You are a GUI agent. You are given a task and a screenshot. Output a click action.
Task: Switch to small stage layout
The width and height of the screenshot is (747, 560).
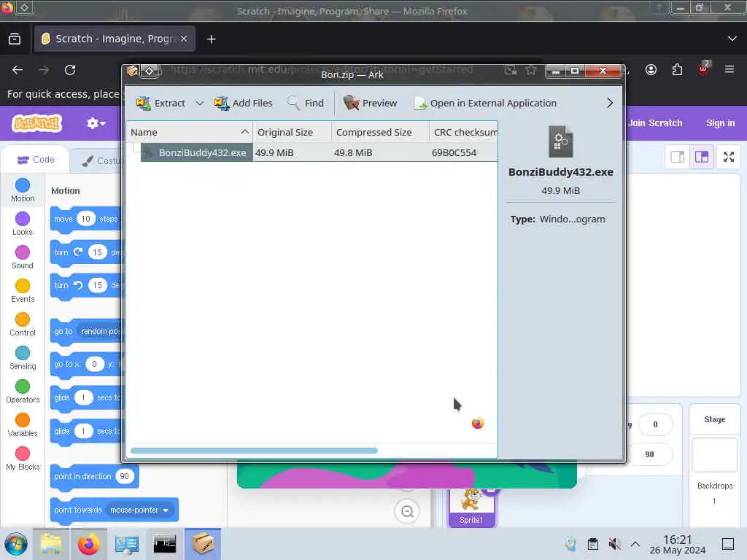pyautogui.click(x=677, y=157)
